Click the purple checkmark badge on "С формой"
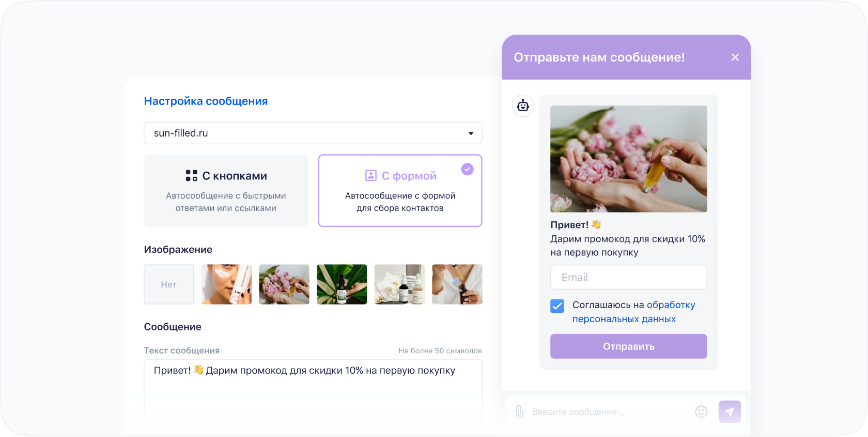Viewport: 868px width, 437px height. (x=468, y=169)
